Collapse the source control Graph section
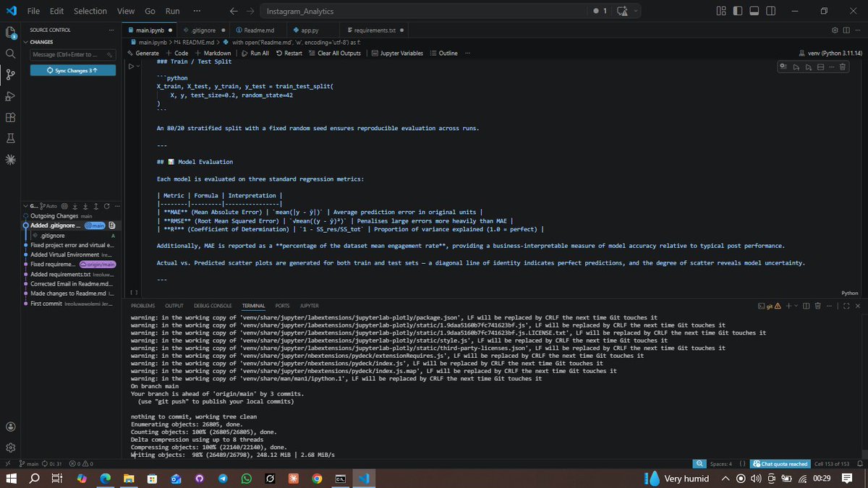 (x=26, y=206)
